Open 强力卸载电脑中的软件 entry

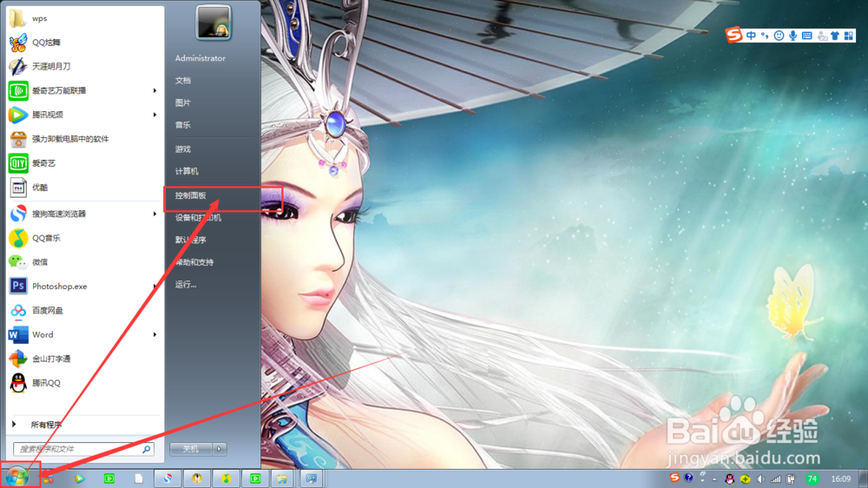pyautogui.click(x=84, y=139)
